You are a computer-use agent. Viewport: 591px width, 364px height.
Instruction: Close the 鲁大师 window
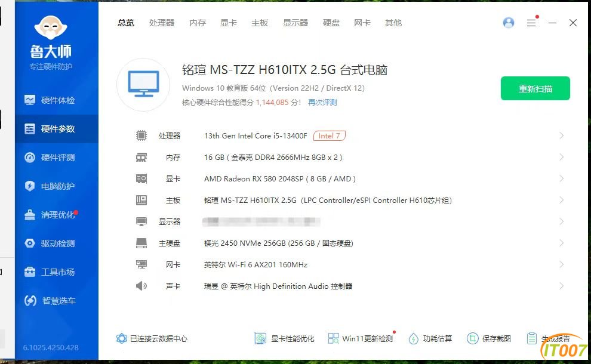(573, 23)
